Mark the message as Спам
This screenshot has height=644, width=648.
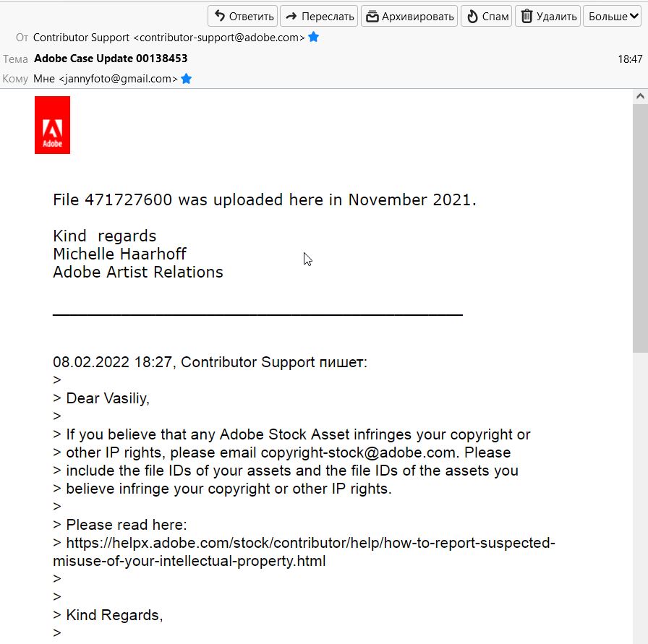486,16
